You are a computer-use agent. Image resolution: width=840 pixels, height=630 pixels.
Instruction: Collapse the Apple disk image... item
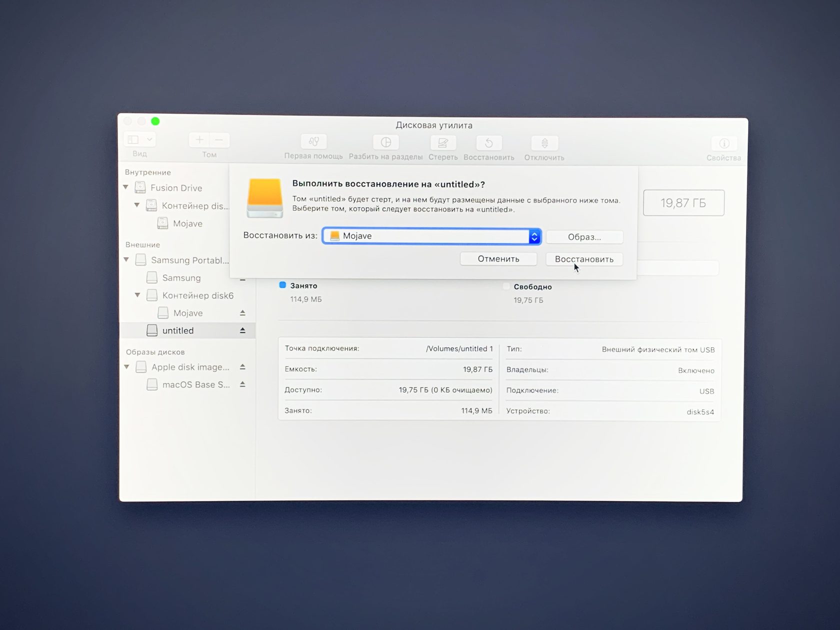point(127,367)
